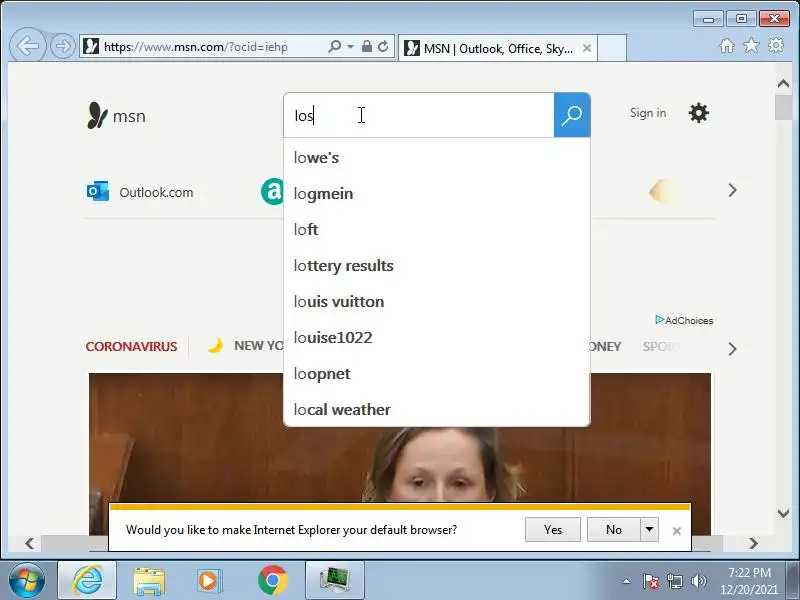Click the MSN search text field
The width and height of the screenshot is (800, 600).
pyautogui.click(x=419, y=115)
